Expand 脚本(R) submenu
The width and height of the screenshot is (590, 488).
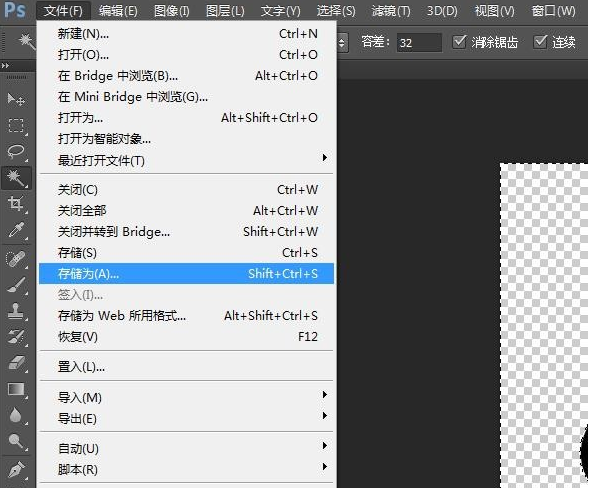187,470
